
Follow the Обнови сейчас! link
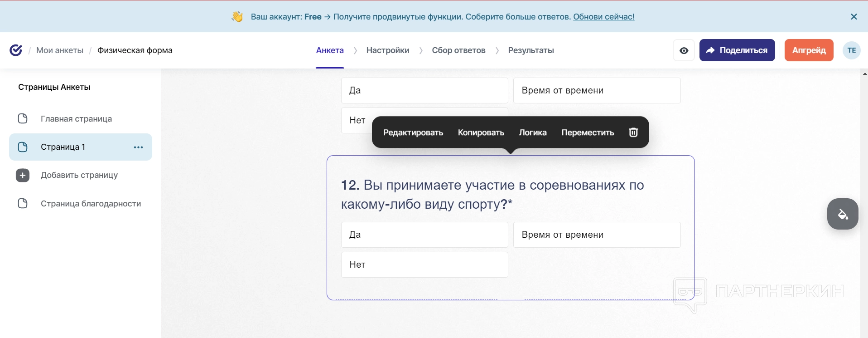point(603,17)
